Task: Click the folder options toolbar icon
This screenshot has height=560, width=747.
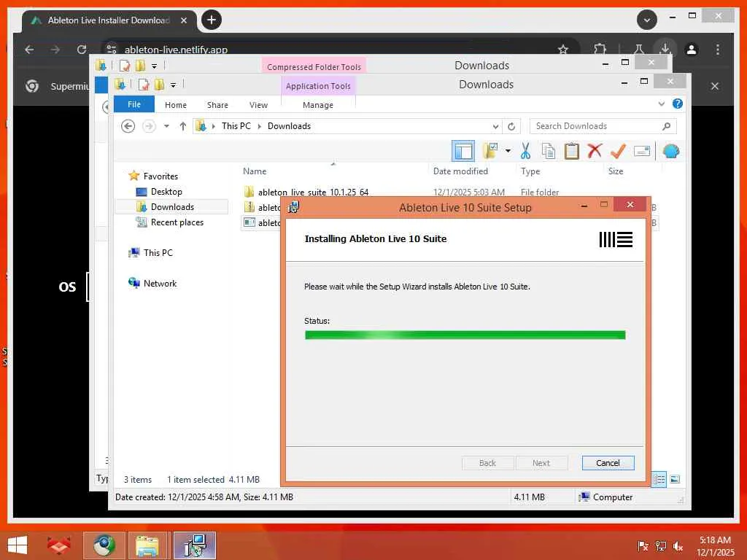Action: click(490, 151)
